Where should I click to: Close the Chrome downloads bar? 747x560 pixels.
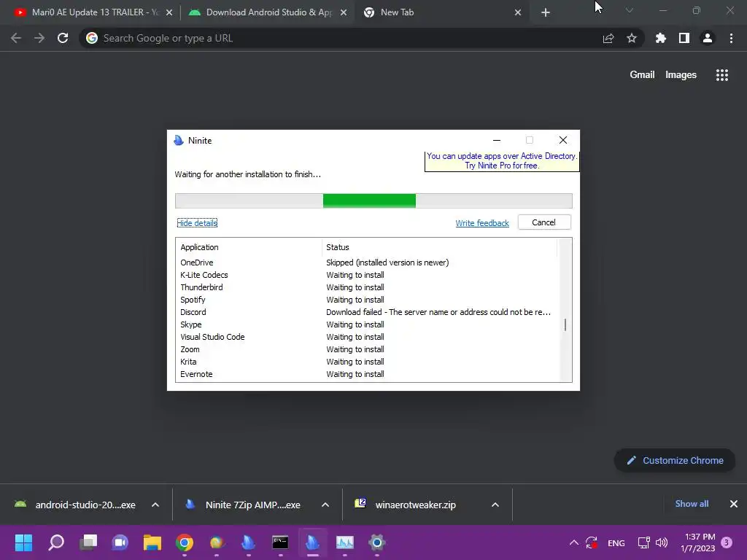pyautogui.click(x=734, y=504)
